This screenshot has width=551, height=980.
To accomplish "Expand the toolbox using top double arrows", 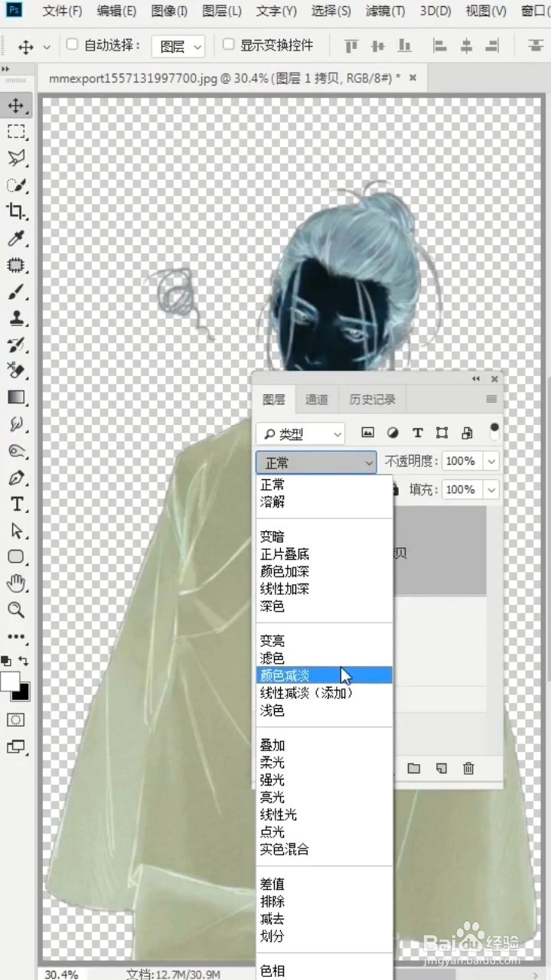I will coord(5,69).
